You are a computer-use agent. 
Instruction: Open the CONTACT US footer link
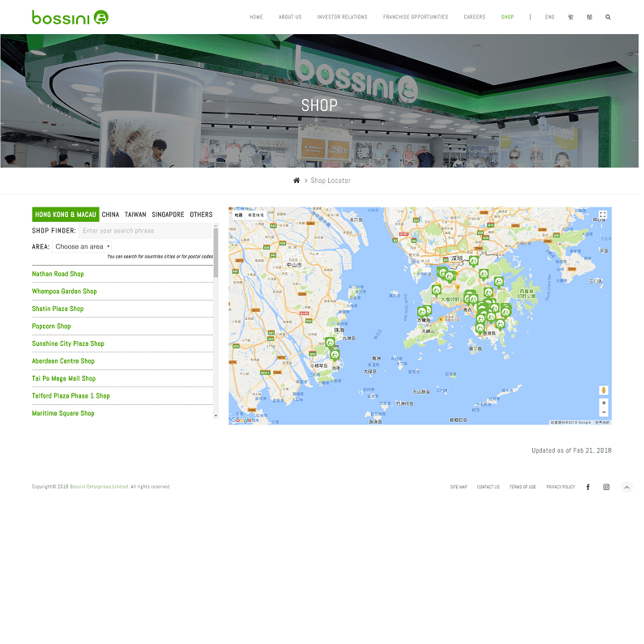coord(488,487)
